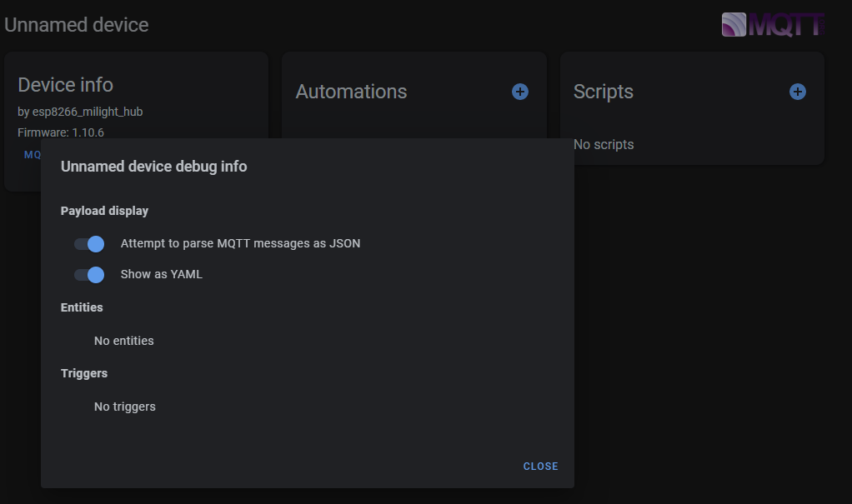
Task: Click the MQTT logo
Action: point(773,25)
